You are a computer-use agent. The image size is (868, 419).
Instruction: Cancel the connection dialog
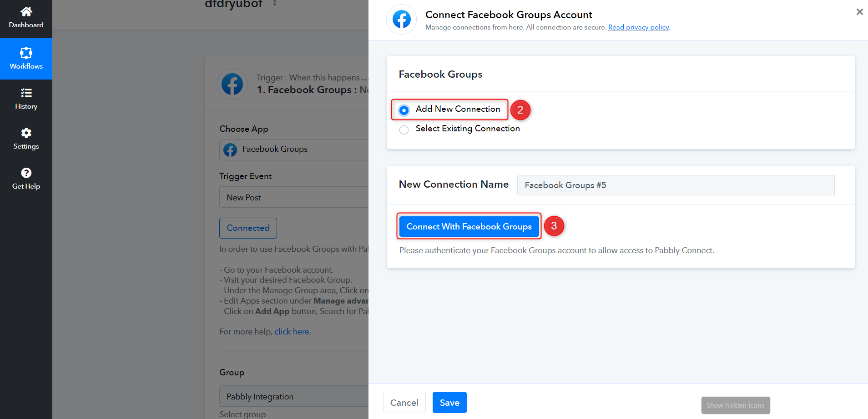tap(404, 403)
